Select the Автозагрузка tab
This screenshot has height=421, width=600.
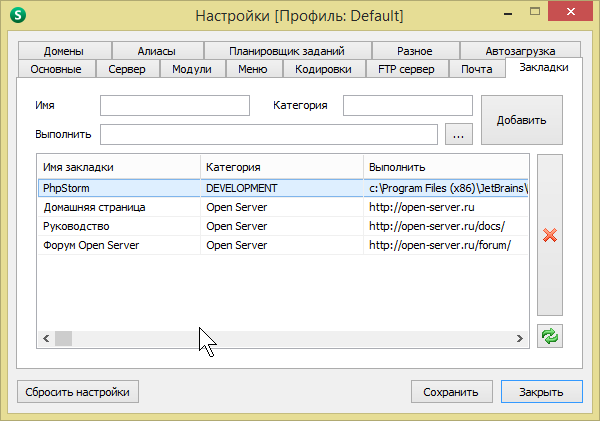[x=520, y=51]
